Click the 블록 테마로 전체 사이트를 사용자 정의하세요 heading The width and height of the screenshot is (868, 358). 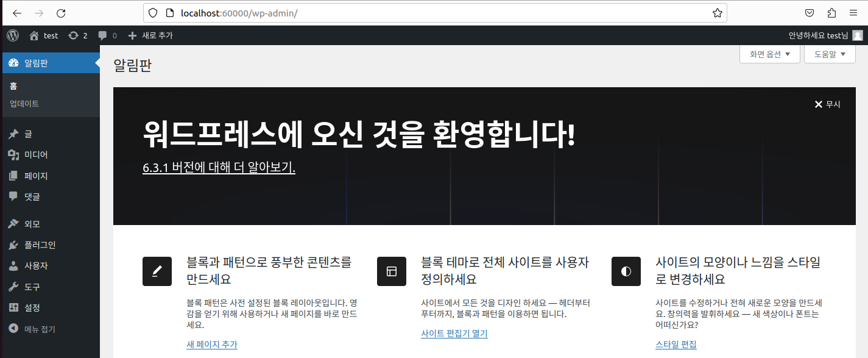click(x=506, y=271)
